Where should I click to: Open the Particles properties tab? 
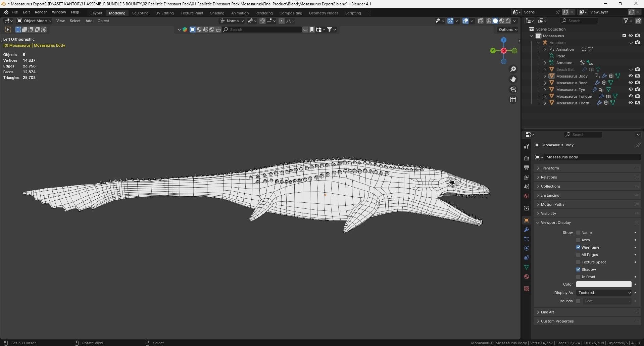pyautogui.click(x=526, y=239)
